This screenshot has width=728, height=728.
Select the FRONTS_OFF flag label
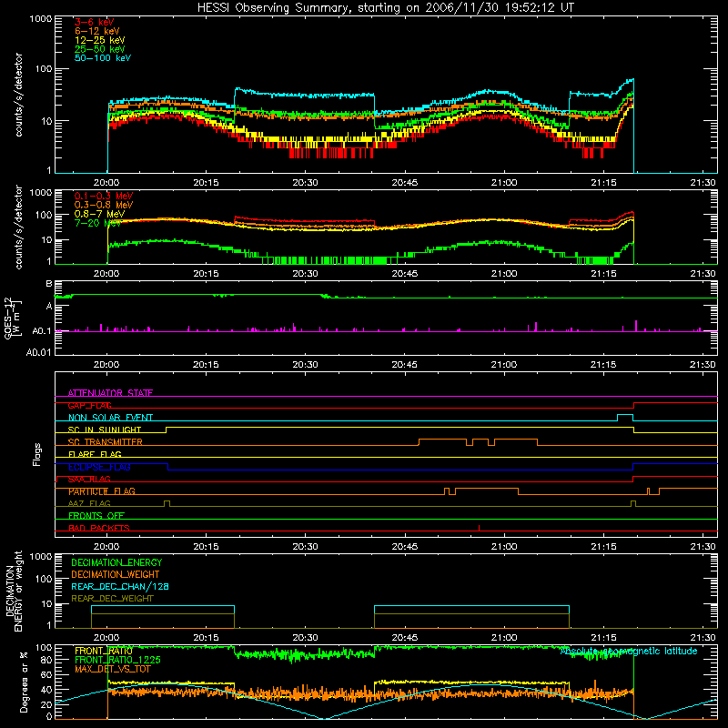pyautogui.click(x=96, y=516)
